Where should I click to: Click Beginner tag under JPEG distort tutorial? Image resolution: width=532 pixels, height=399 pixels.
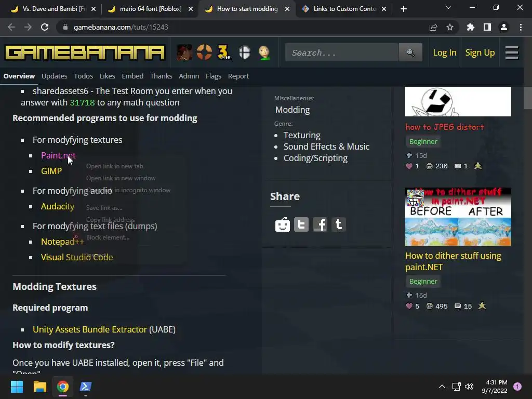coord(423,141)
